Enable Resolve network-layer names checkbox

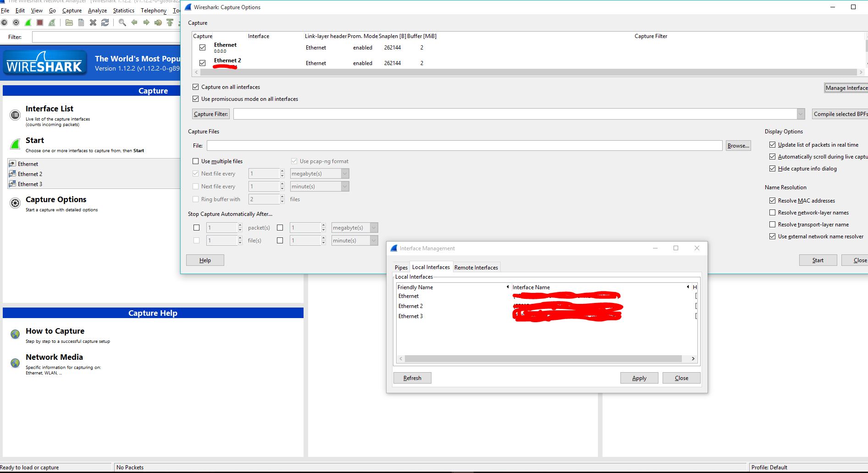(772, 212)
